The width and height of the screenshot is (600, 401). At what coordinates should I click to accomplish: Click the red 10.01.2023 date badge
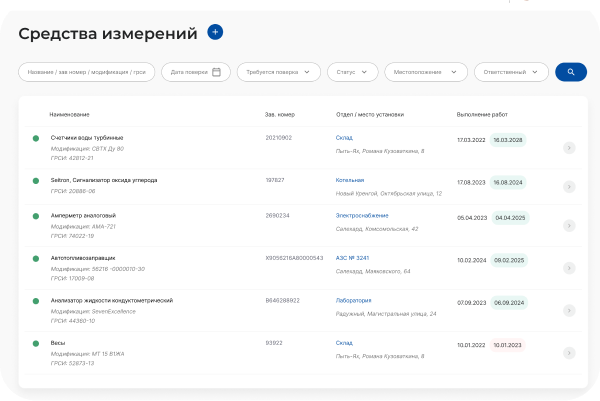pyautogui.click(x=507, y=345)
